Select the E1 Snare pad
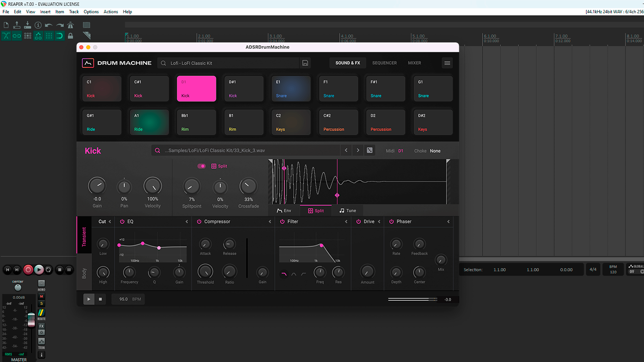Image resolution: width=644 pixels, height=362 pixels. [x=291, y=89]
